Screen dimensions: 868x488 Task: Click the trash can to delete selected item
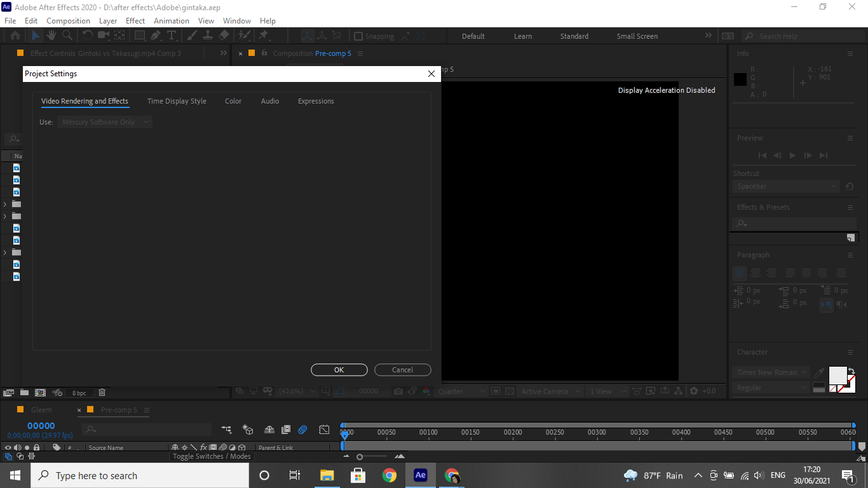pos(102,393)
